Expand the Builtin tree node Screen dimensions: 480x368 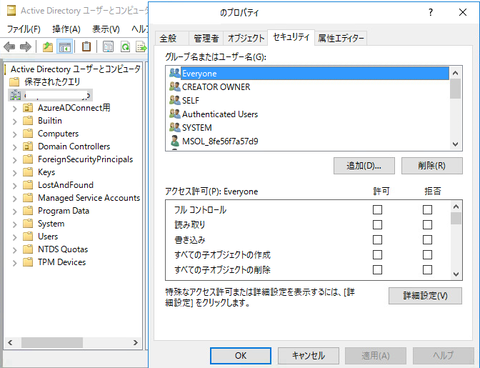coord(14,122)
